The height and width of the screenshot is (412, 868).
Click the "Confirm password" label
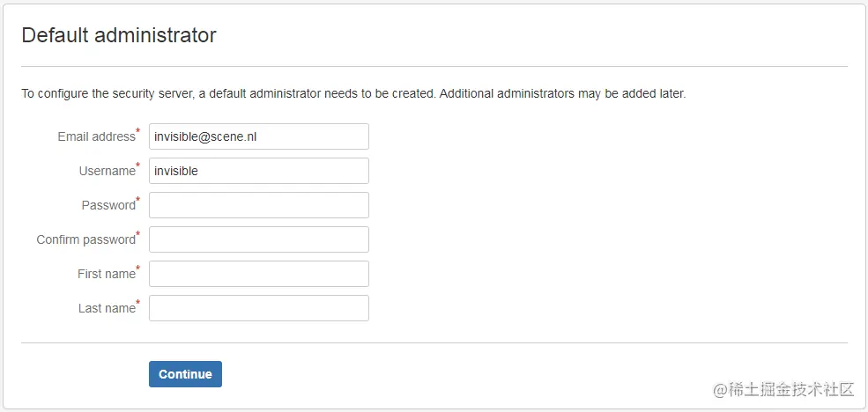(x=85, y=240)
